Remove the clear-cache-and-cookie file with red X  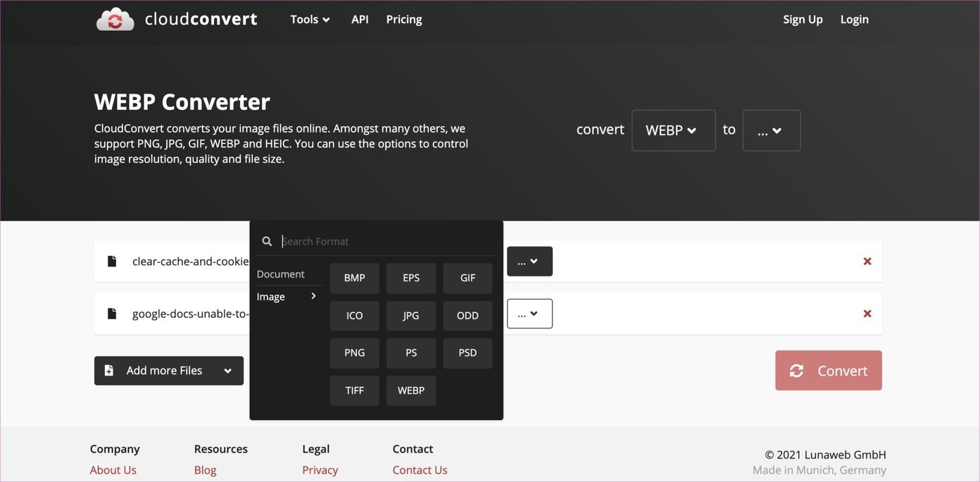[867, 261]
